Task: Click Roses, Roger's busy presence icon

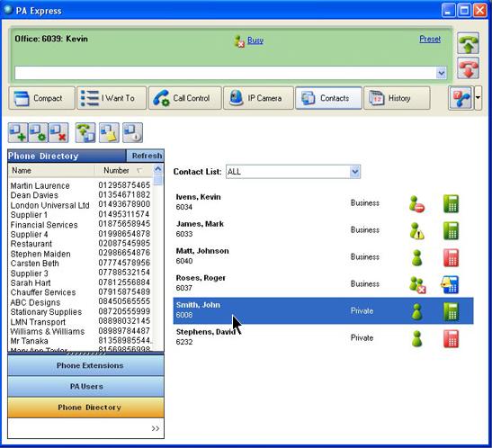Action: pyautogui.click(x=417, y=285)
